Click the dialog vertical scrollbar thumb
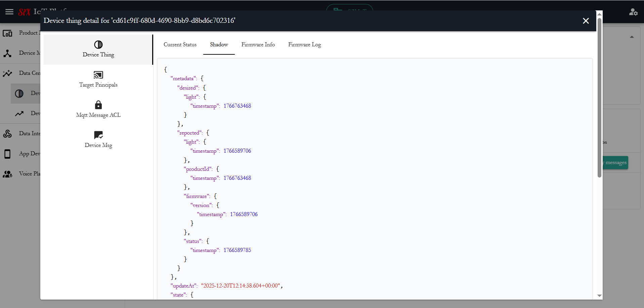 [x=599, y=97]
